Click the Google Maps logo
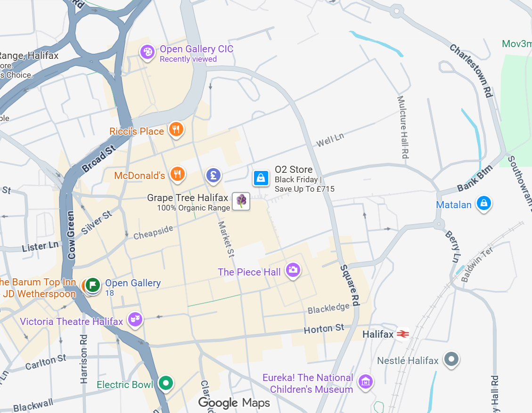 pyautogui.click(x=234, y=403)
